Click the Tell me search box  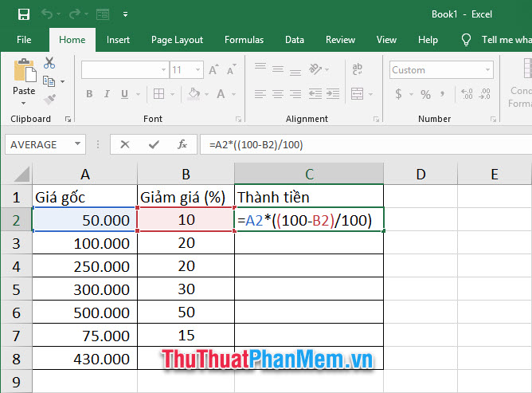[497, 40]
